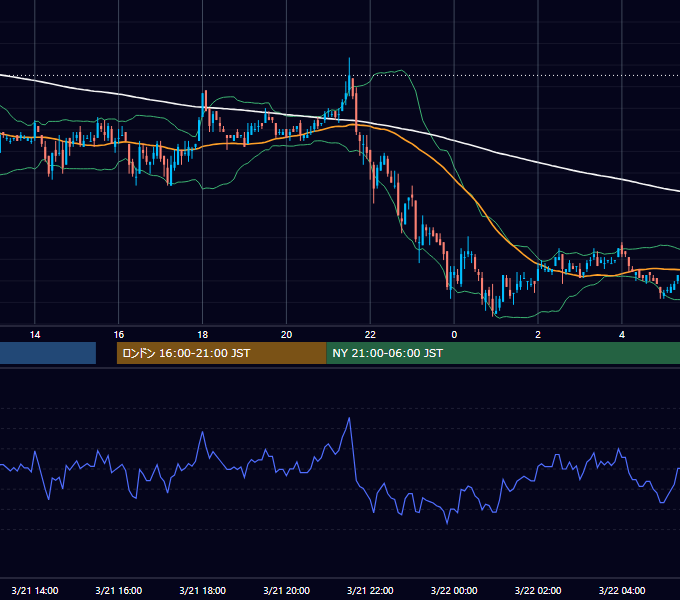This screenshot has height=600, width=680.
Task: Click the 0 hour label on price chart axis
Action: pos(454,335)
